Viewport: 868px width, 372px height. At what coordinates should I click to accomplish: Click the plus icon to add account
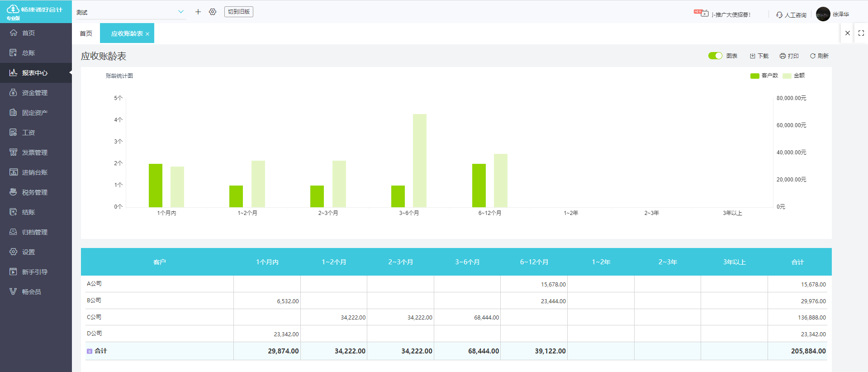[x=198, y=12]
